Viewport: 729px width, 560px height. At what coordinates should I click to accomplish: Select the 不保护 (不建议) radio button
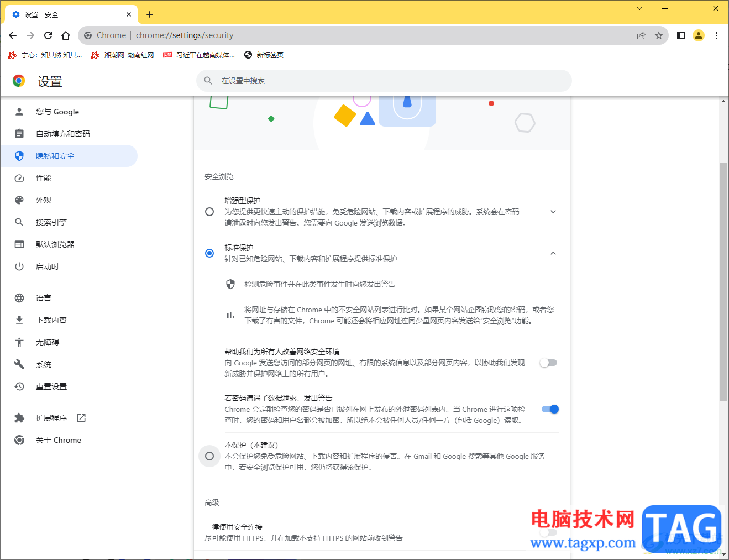[209, 456]
